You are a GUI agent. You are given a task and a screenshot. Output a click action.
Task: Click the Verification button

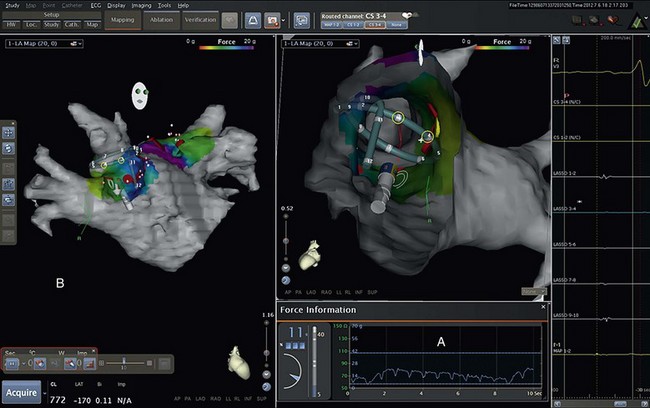(201, 19)
